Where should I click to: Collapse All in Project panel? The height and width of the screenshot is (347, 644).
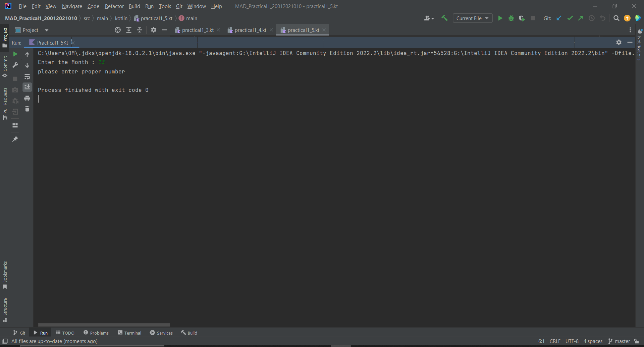(140, 30)
